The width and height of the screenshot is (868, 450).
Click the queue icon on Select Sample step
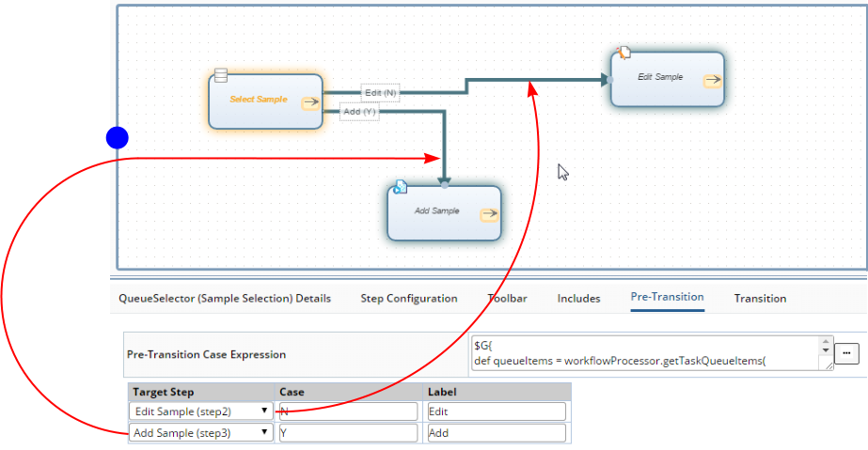[221, 75]
